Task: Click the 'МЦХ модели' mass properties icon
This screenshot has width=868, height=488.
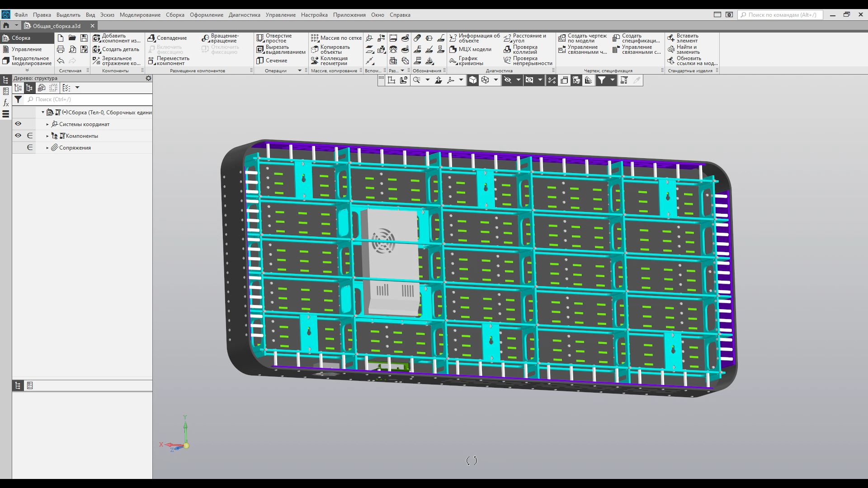Action: (x=453, y=49)
